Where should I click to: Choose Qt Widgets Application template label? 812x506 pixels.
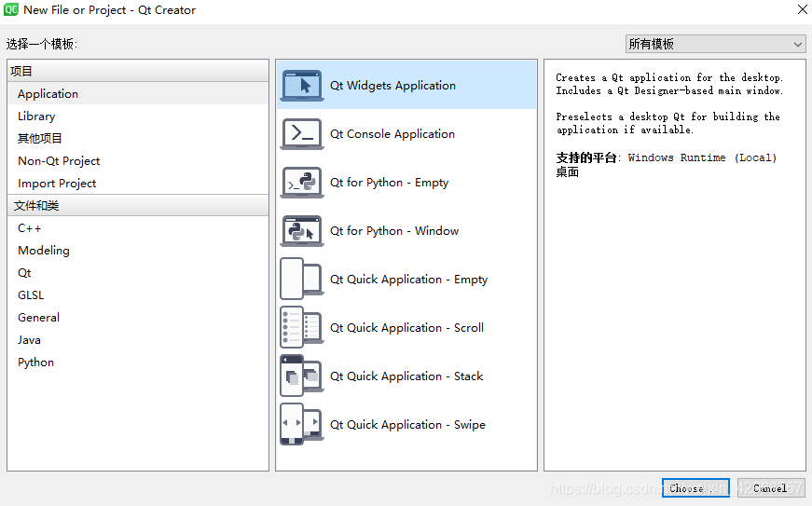[x=393, y=86]
